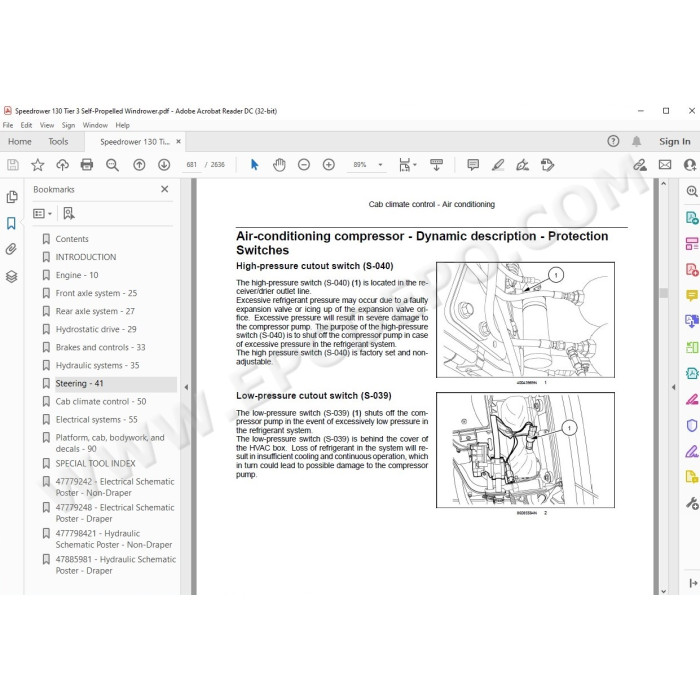700x700 pixels.
Task: Click the page number field 681
Action: [x=192, y=165]
